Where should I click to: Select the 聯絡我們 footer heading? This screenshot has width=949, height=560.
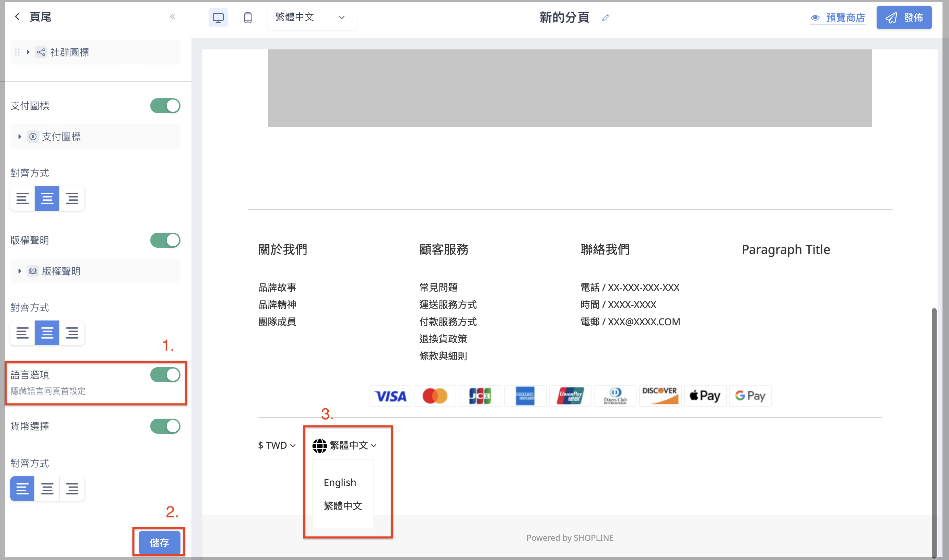click(x=605, y=249)
